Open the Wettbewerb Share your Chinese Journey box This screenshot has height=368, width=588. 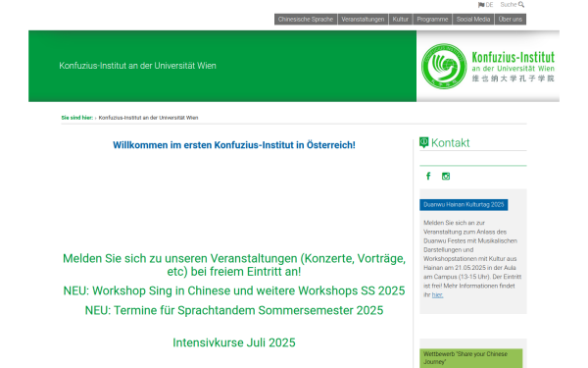pos(471,358)
